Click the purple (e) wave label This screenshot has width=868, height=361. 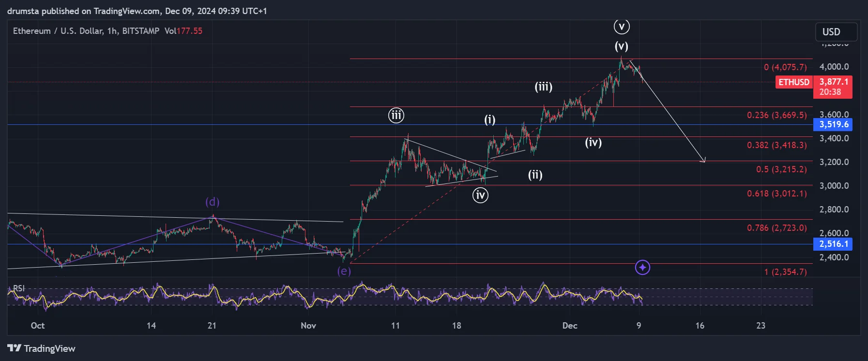(x=344, y=271)
